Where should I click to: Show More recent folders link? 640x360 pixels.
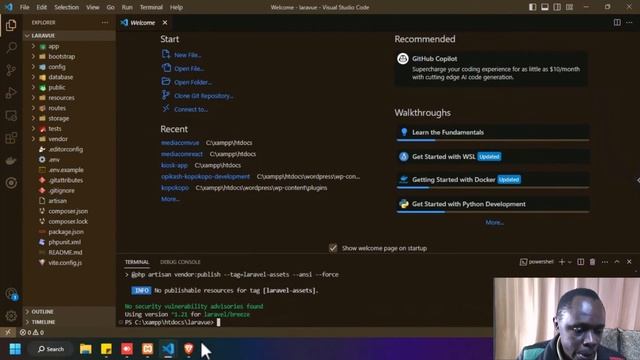coord(170,199)
